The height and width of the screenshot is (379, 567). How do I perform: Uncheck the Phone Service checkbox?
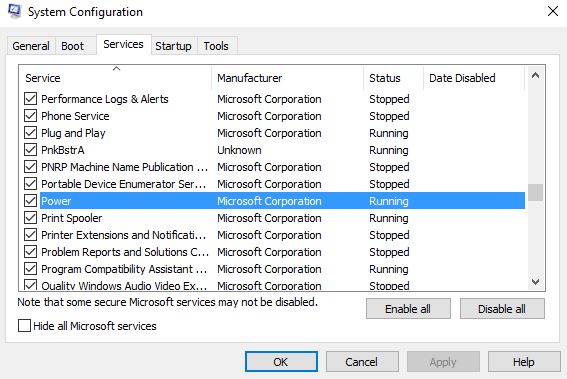(x=30, y=116)
